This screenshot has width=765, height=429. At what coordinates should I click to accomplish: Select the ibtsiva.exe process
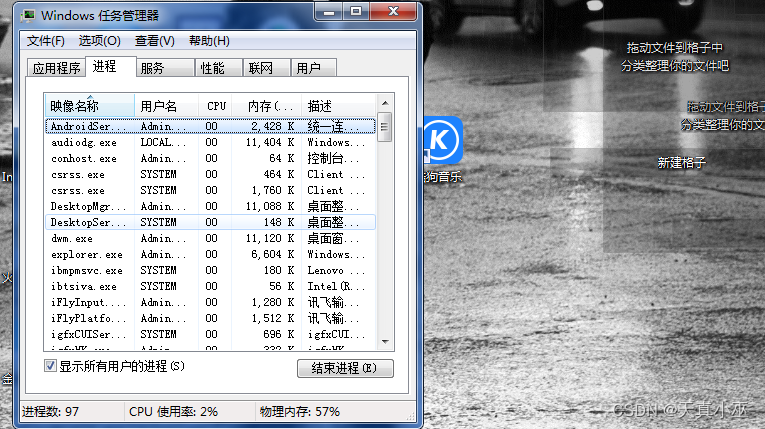210,286
